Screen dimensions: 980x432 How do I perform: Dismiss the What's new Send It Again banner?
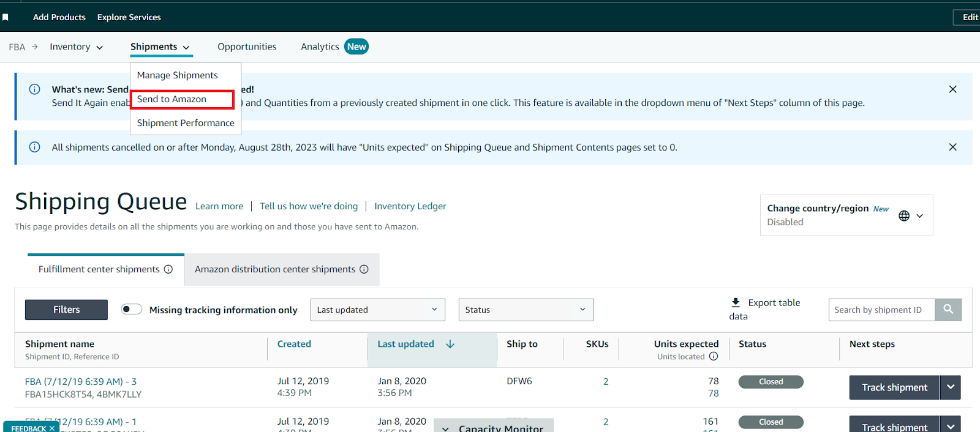click(952, 89)
